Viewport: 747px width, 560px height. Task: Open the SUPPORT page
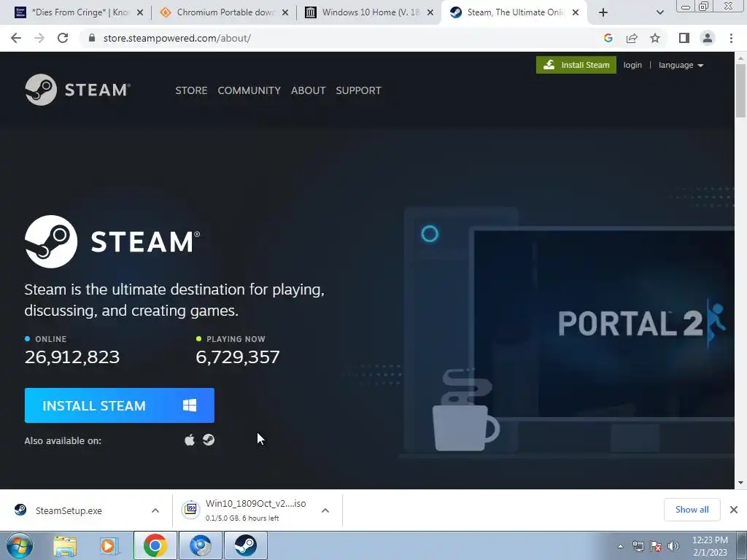(358, 90)
